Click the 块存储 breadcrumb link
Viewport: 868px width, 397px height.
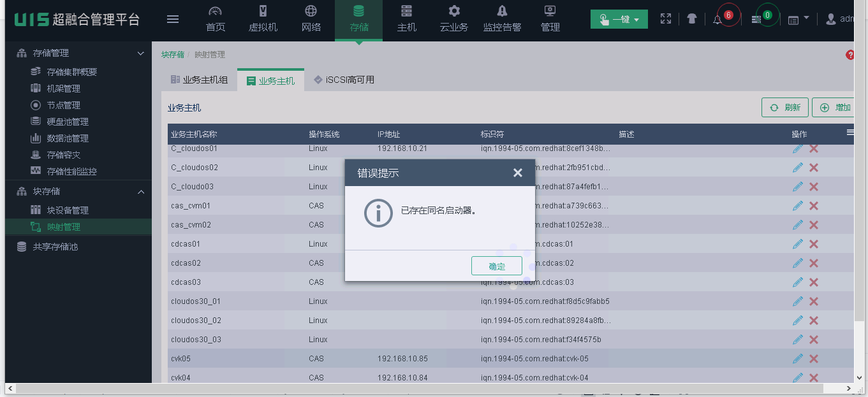(x=173, y=55)
